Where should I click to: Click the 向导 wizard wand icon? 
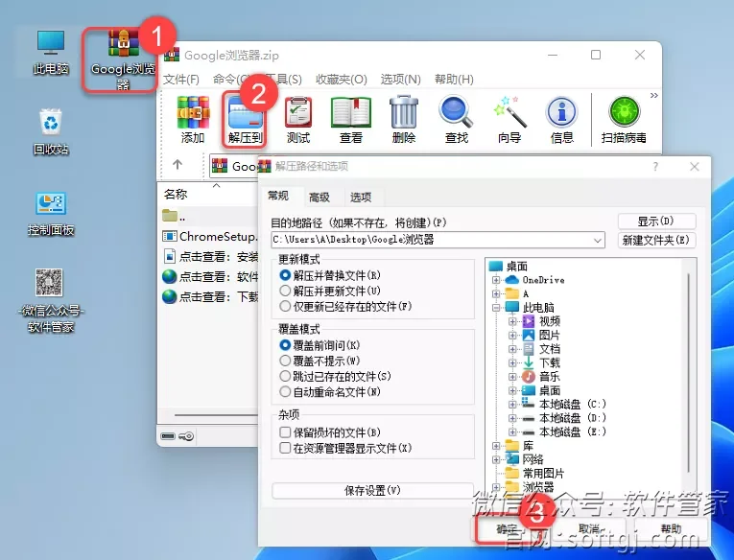[x=509, y=120]
